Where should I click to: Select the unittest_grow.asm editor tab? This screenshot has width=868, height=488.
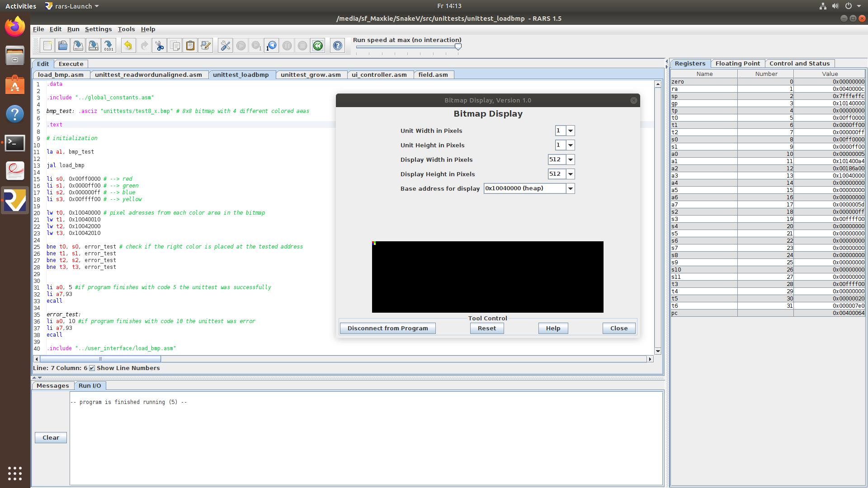[311, 75]
